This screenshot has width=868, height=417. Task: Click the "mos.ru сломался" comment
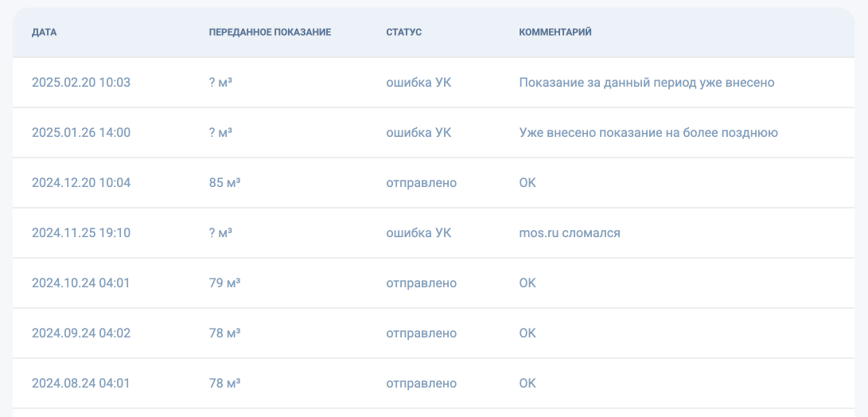pos(569,233)
